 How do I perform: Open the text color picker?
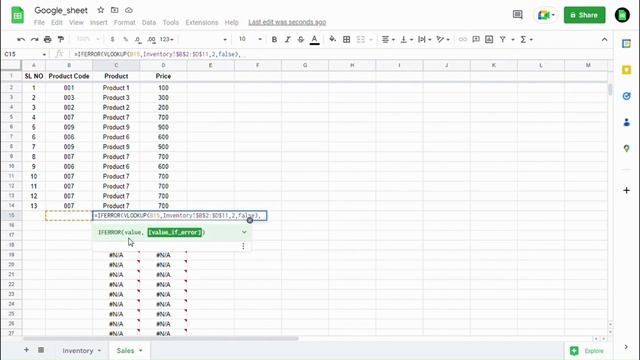(x=314, y=40)
